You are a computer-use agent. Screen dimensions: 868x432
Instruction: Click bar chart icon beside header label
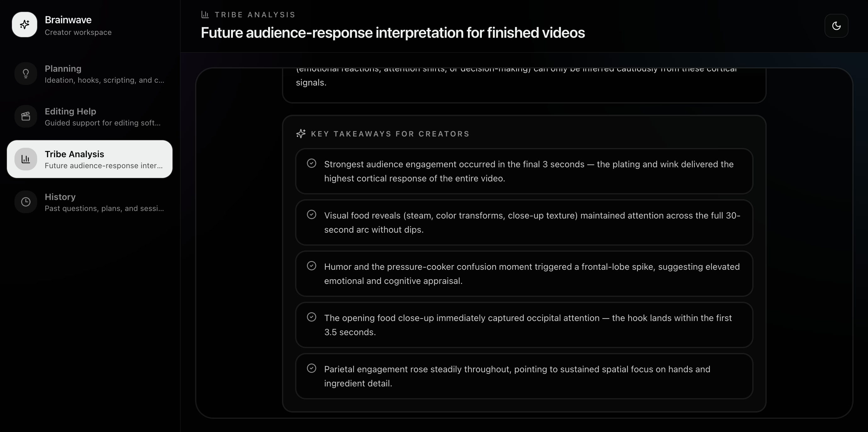click(x=205, y=14)
